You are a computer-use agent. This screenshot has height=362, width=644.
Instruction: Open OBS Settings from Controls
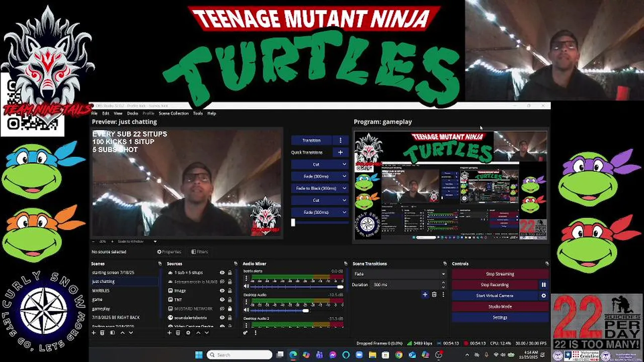(x=500, y=318)
